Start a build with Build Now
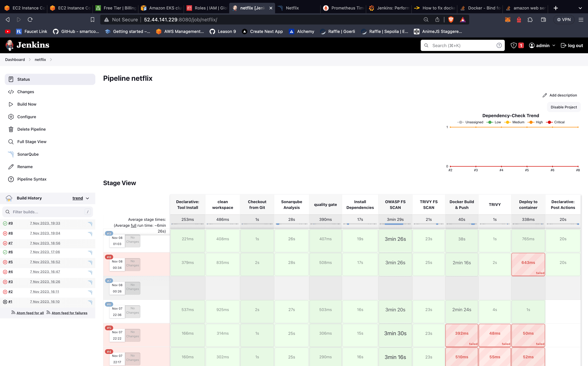 (x=50, y=104)
